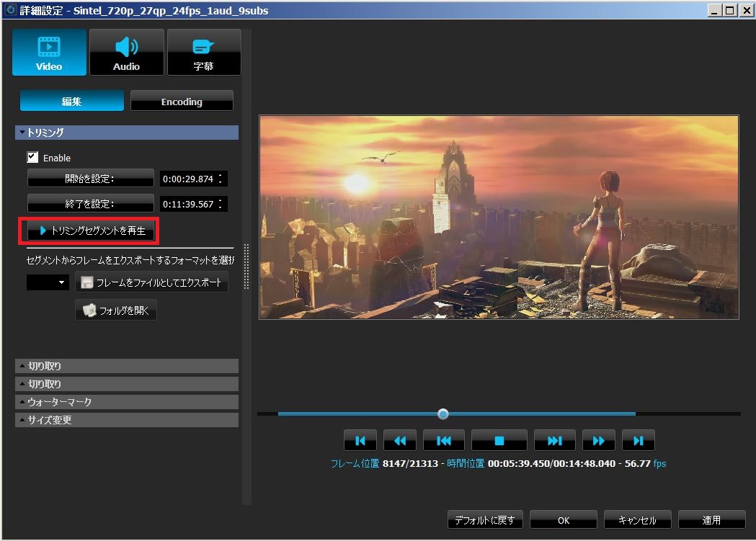This screenshot has width=756, height=541.
Task: Expand the ウォーターマーク section
Action: [x=127, y=402]
